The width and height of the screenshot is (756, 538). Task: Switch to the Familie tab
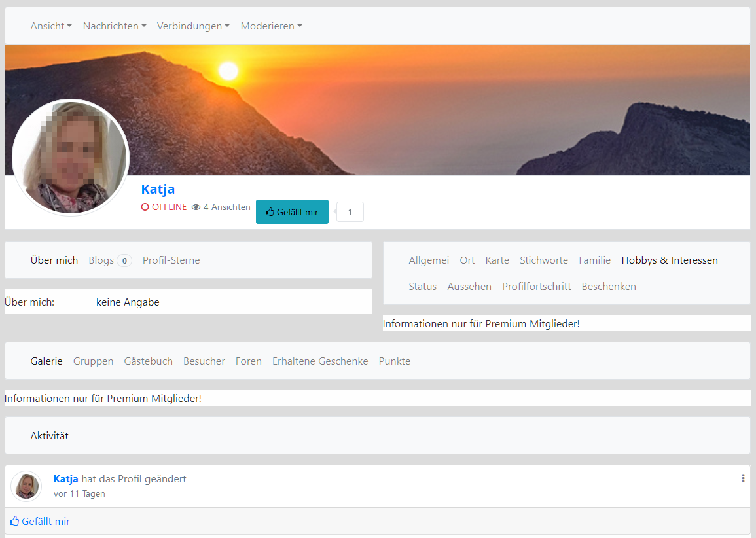point(594,260)
